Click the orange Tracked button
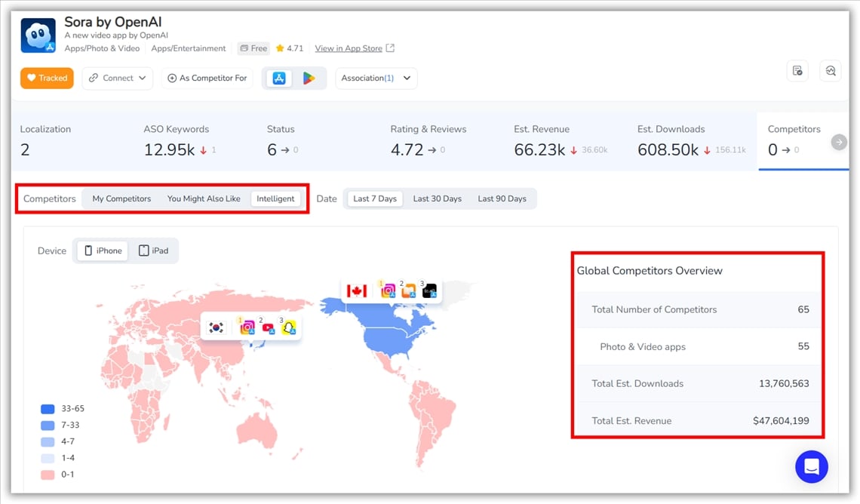Image resolution: width=860 pixels, height=504 pixels. 47,78
